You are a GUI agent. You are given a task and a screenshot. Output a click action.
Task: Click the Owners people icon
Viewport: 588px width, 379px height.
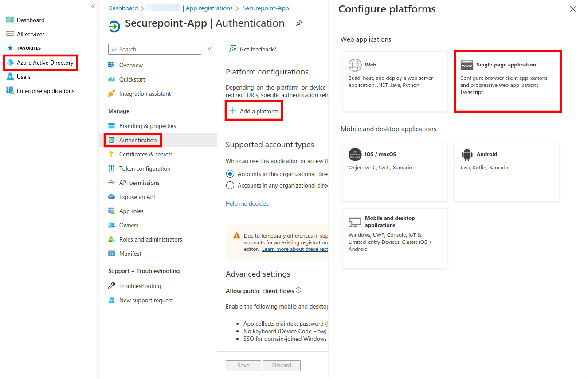(111, 225)
